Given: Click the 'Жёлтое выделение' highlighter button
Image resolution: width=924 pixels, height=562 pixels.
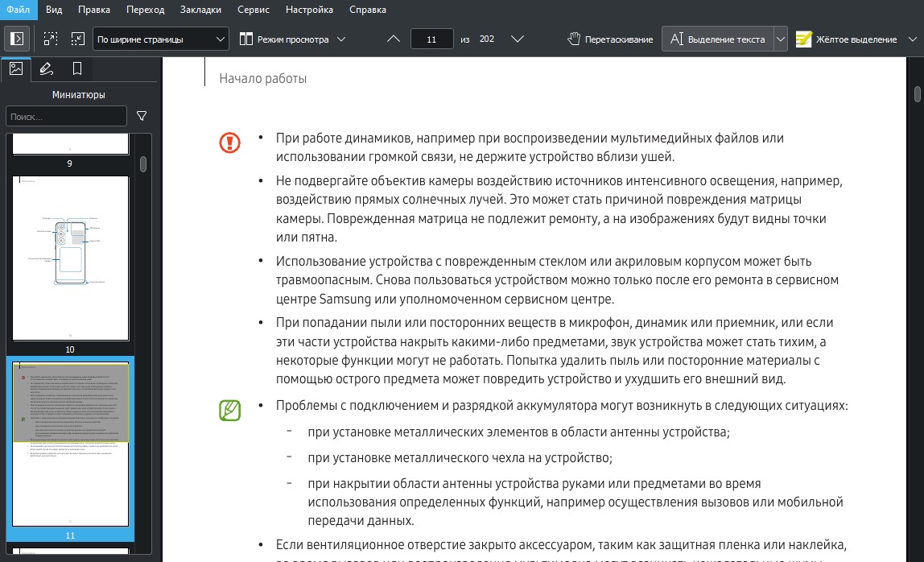Looking at the screenshot, I should (x=846, y=39).
